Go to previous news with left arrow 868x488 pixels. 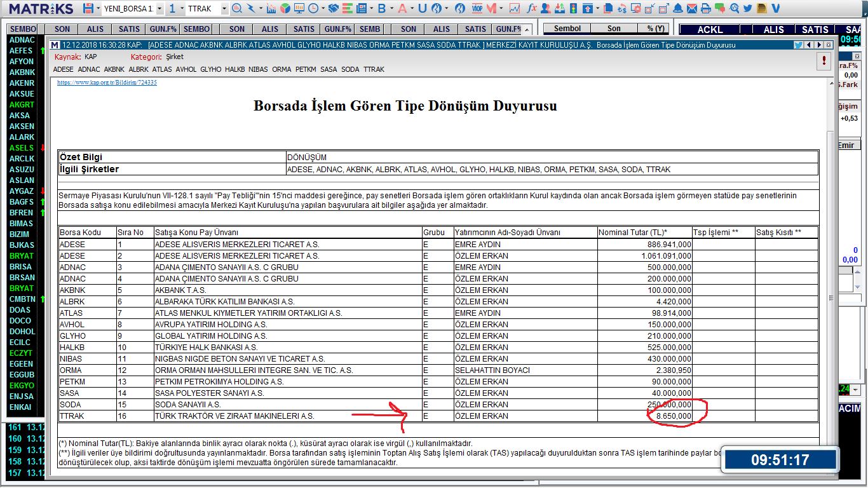pos(809,44)
